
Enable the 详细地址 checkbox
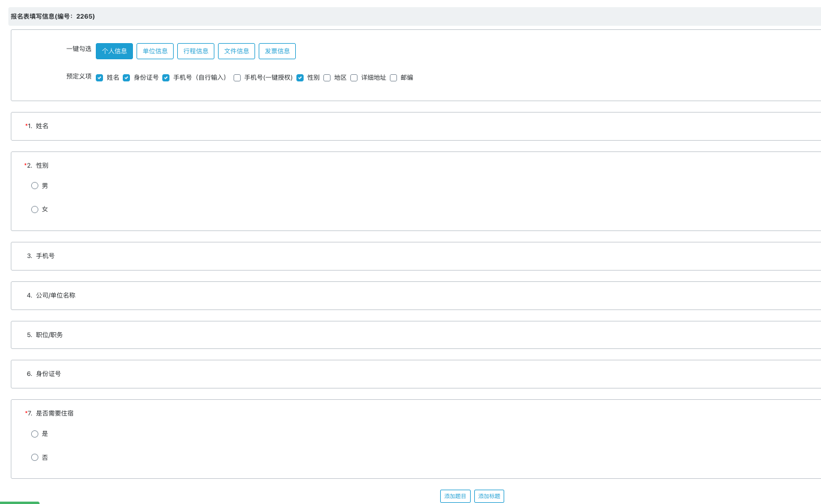tap(354, 78)
